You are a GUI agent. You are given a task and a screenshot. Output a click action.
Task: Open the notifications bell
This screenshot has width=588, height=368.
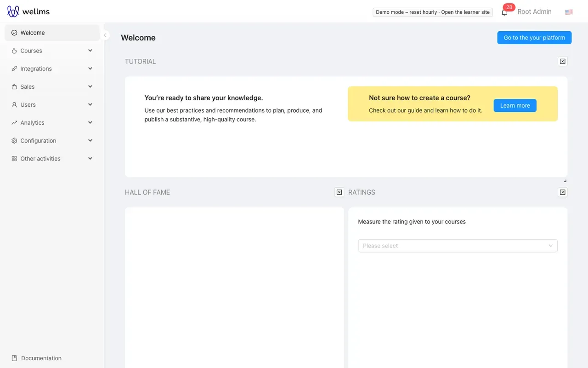coord(504,12)
